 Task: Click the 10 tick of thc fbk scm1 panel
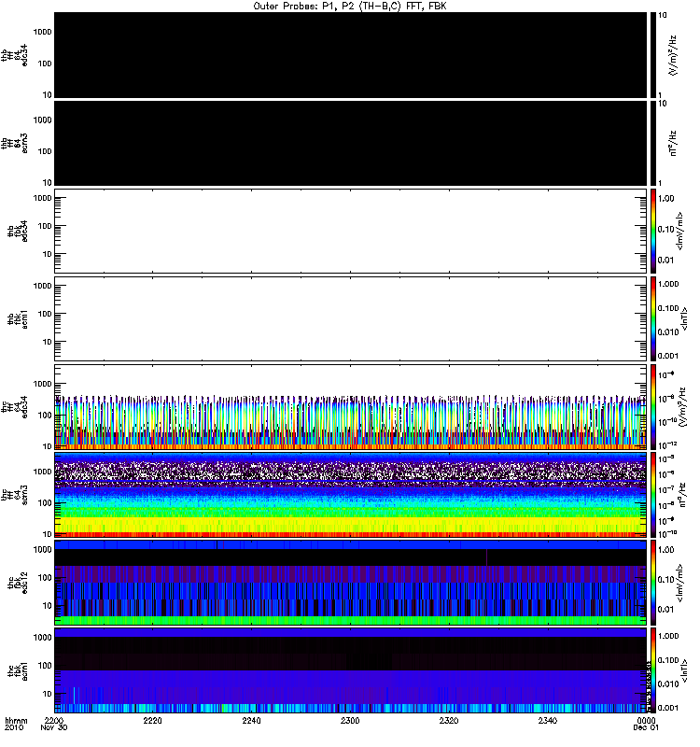[48, 694]
